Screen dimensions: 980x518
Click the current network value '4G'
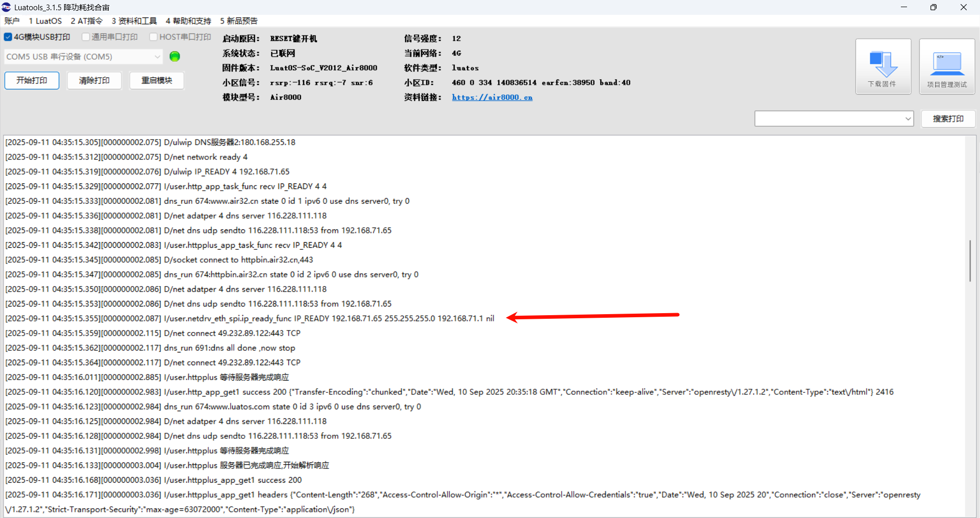tap(456, 53)
